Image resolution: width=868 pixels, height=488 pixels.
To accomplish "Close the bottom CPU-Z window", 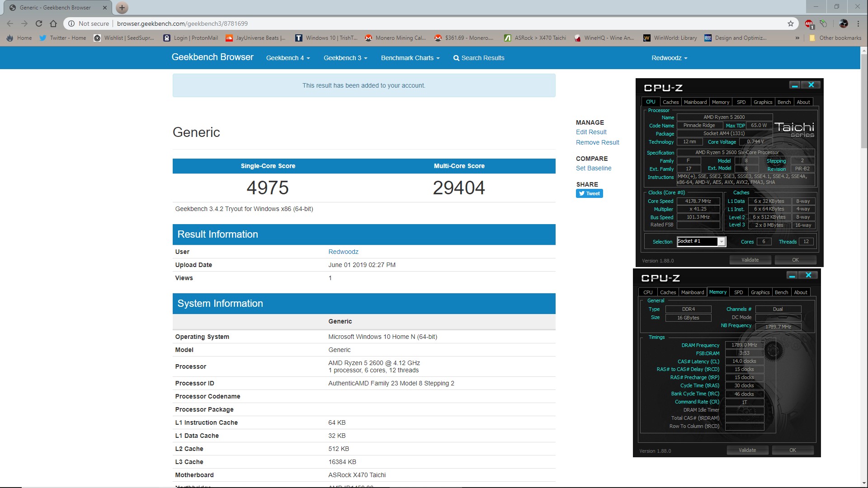I will coord(808,275).
